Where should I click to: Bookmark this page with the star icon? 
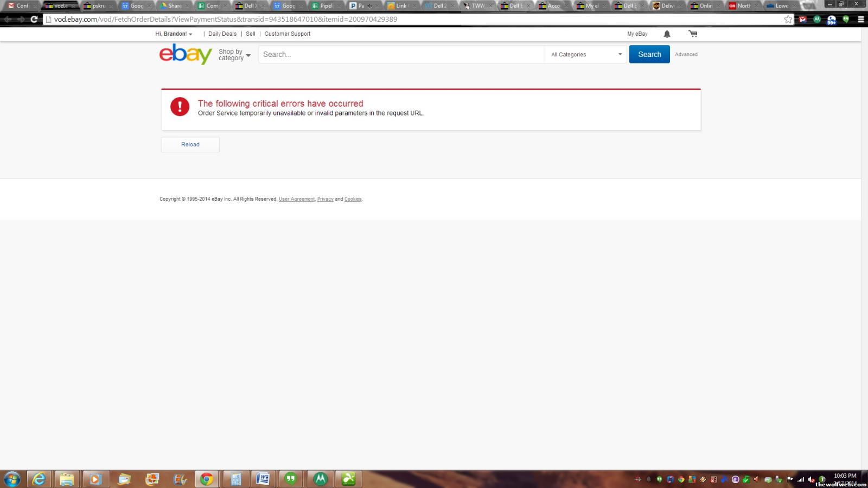coord(788,19)
